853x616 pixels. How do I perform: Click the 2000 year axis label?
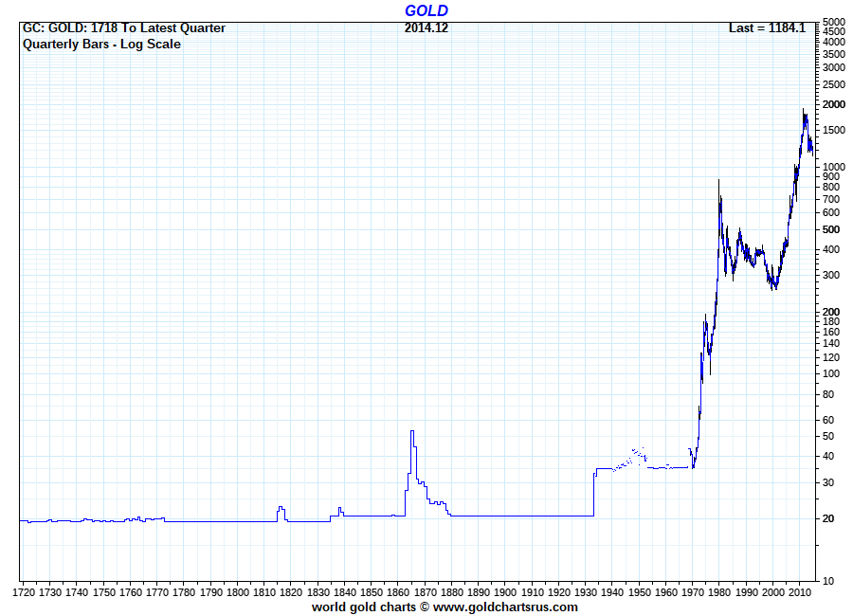point(772,592)
